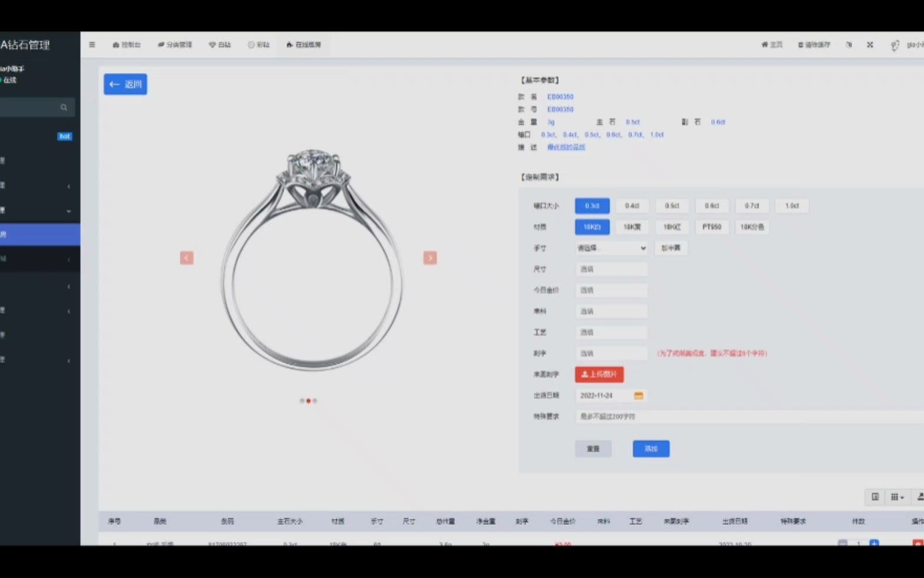Screen dimensions: 924x578
Task: Click the 特殊要求 special requirements text field
Action: [x=750, y=416]
